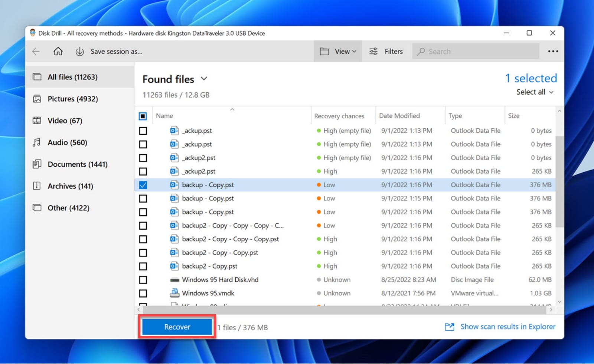Go back with the left arrow icon
This screenshot has height=364, width=594.
(36, 52)
